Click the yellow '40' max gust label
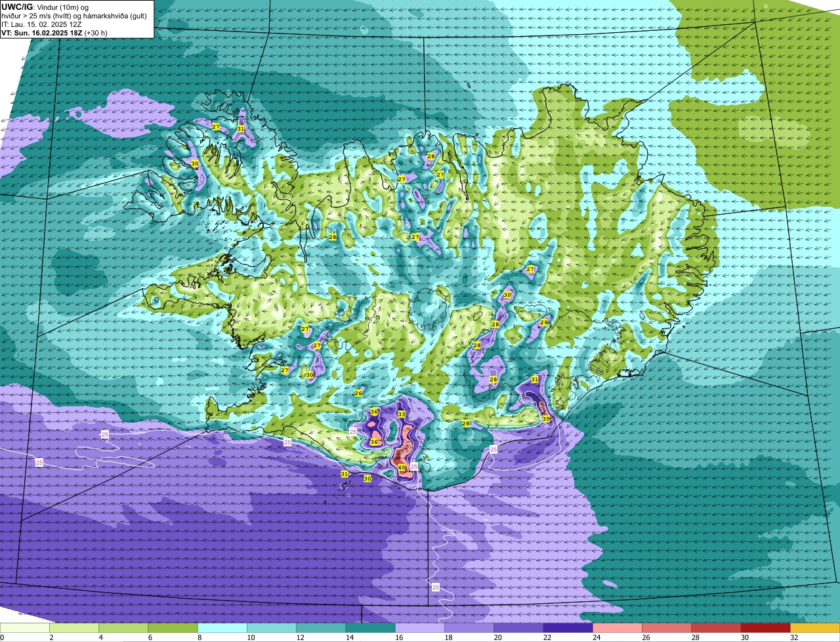Image resolution: width=840 pixels, height=642 pixels. (402, 468)
